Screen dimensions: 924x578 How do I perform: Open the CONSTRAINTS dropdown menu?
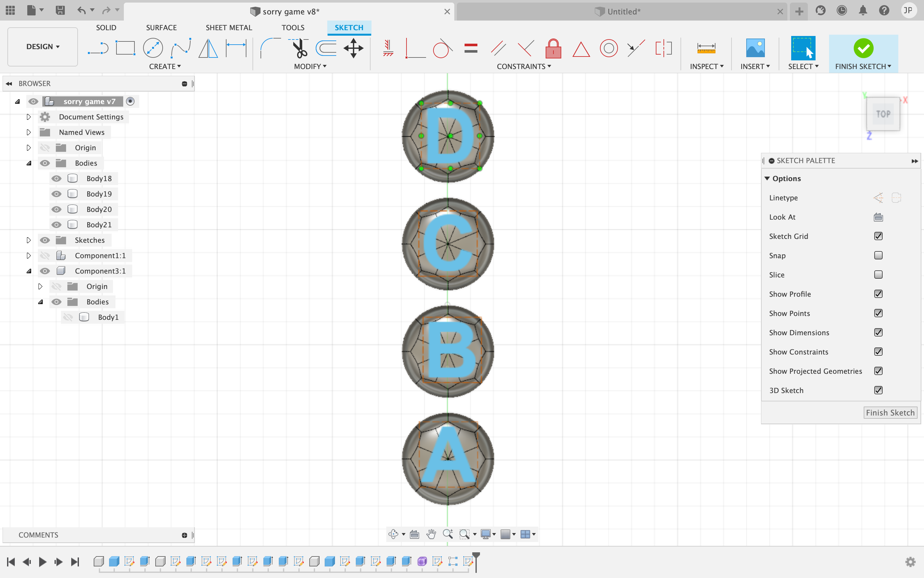pyautogui.click(x=524, y=66)
